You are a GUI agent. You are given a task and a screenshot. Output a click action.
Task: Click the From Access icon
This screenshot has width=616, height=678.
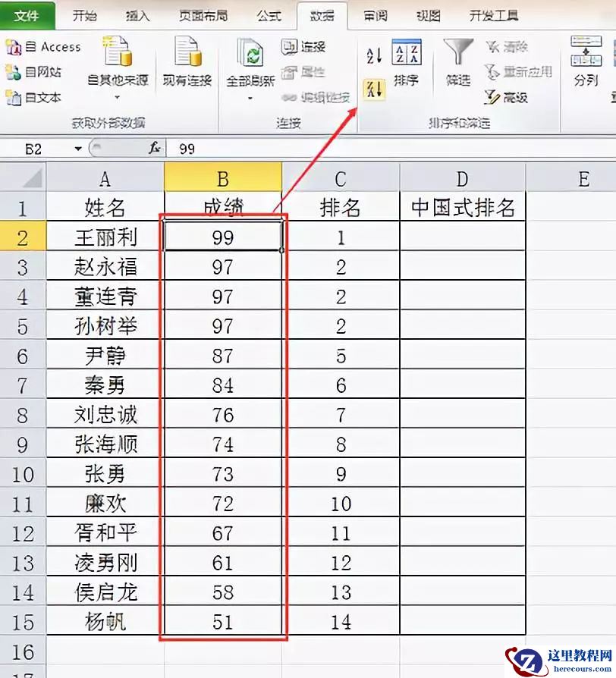[14, 47]
